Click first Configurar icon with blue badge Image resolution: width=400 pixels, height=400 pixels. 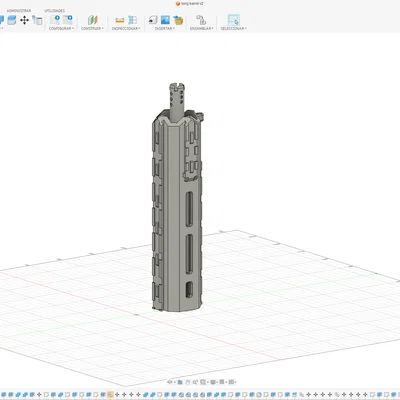55,20
